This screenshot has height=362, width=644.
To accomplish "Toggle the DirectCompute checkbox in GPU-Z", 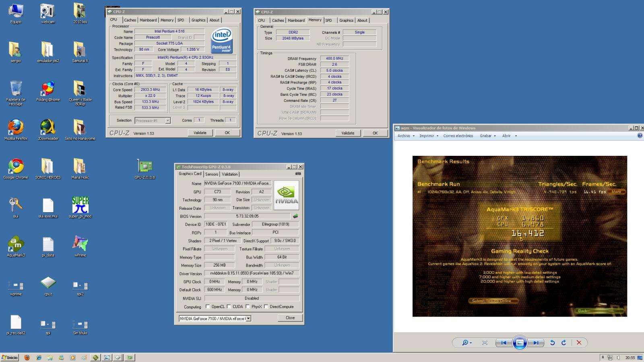I will click(266, 306).
